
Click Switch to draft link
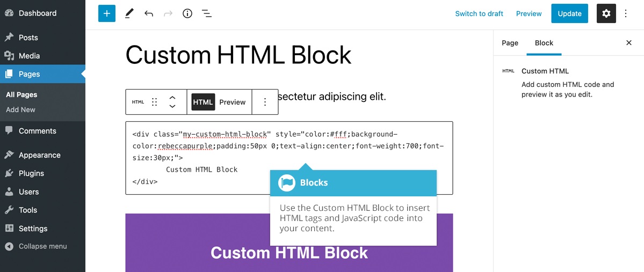(x=479, y=13)
